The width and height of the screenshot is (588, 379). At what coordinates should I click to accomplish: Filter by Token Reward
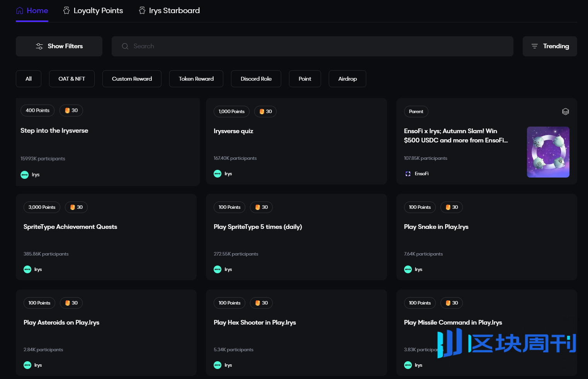(196, 79)
